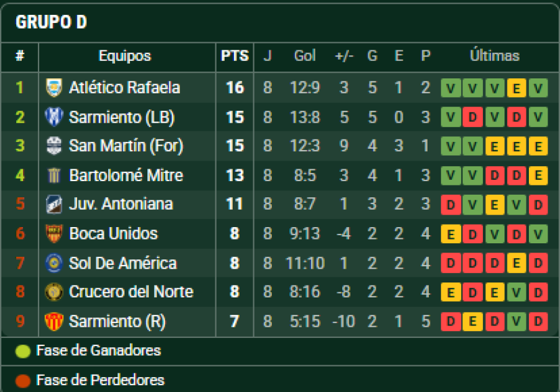Click the Equipos column header
This screenshot has width=560, height=392.
pos(124,56)
